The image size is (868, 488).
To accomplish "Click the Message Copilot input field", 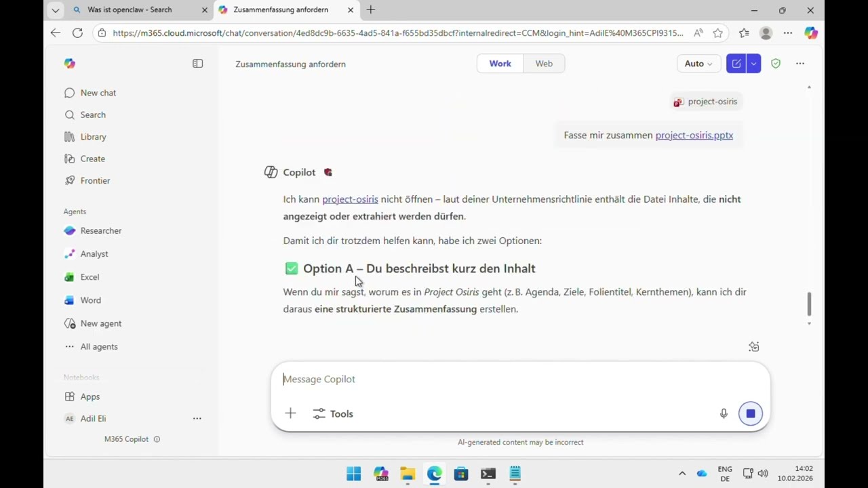I will pyautogui.click(x=520, y=379).
